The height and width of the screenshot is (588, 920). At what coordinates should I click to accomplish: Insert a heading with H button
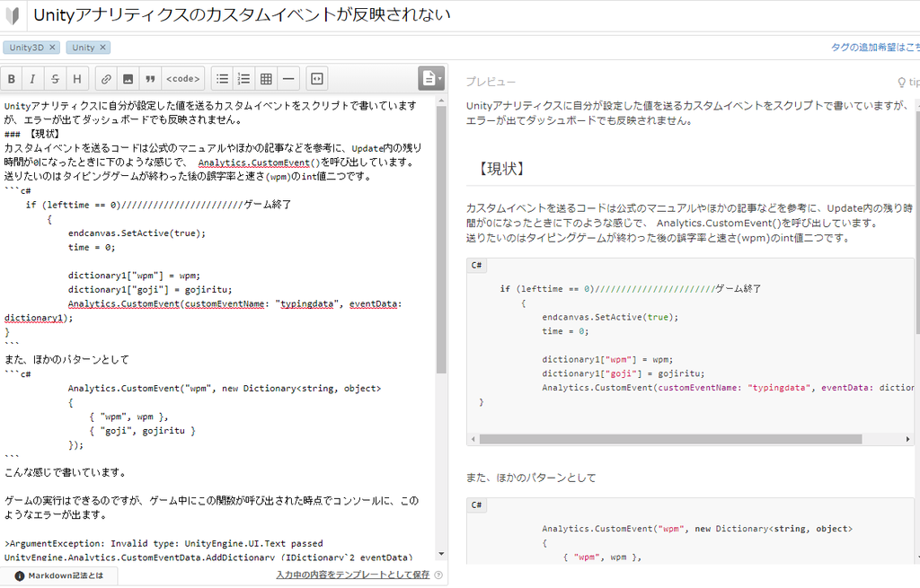coord(77,79)
